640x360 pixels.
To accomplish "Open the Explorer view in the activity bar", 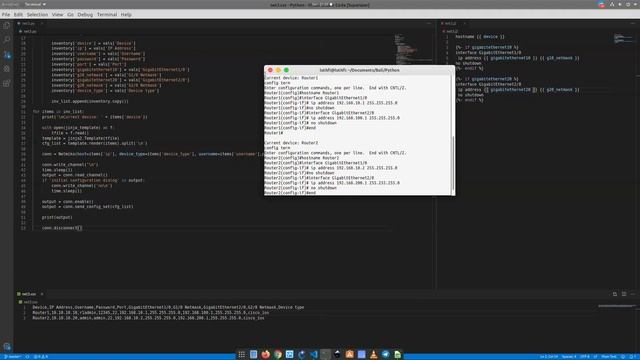I will (7, 25).
